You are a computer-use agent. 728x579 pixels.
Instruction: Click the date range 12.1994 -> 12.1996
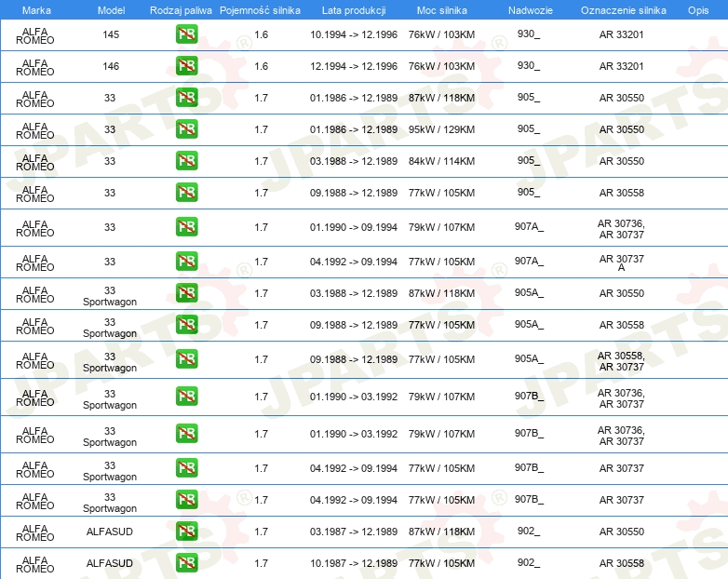pos(354,66)
